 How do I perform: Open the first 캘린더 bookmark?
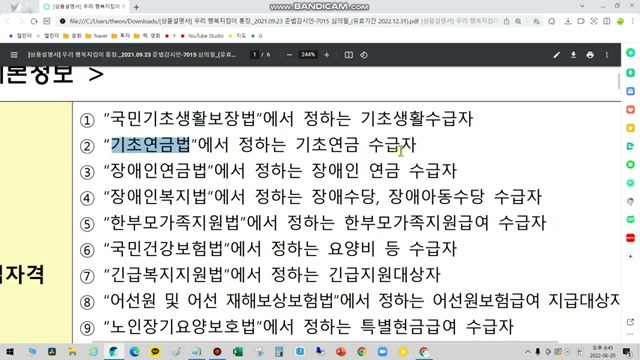coord(20,36)
